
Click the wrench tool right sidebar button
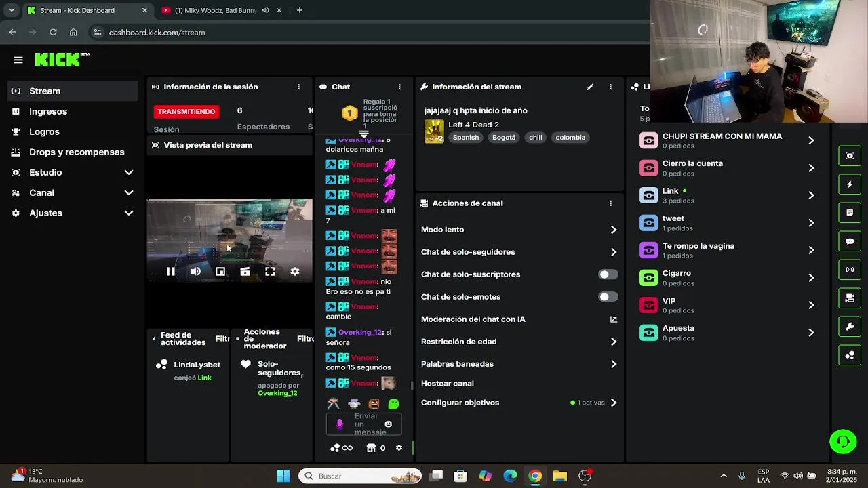click(x=850, y=327)
